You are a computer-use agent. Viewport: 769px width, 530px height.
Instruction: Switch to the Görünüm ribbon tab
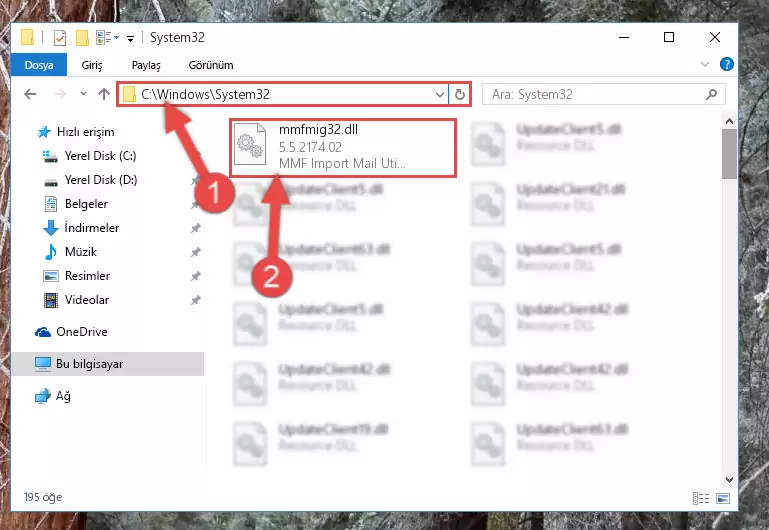[211, 65]
